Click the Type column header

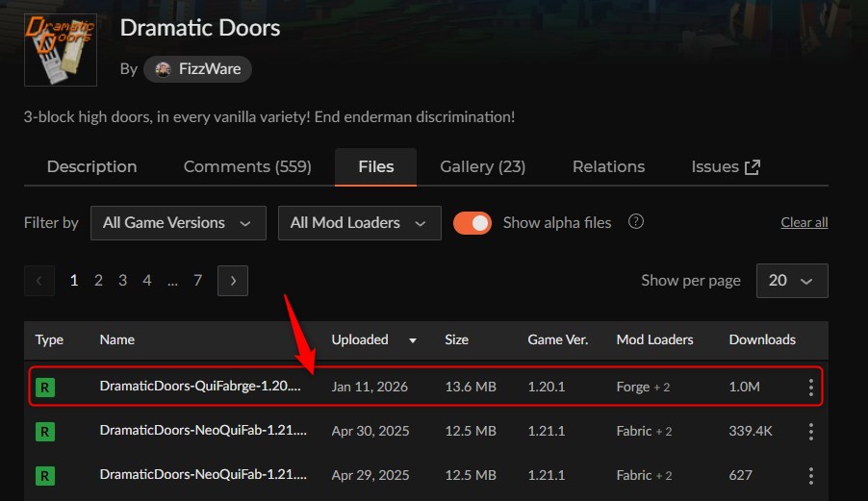tap(49, 339)
